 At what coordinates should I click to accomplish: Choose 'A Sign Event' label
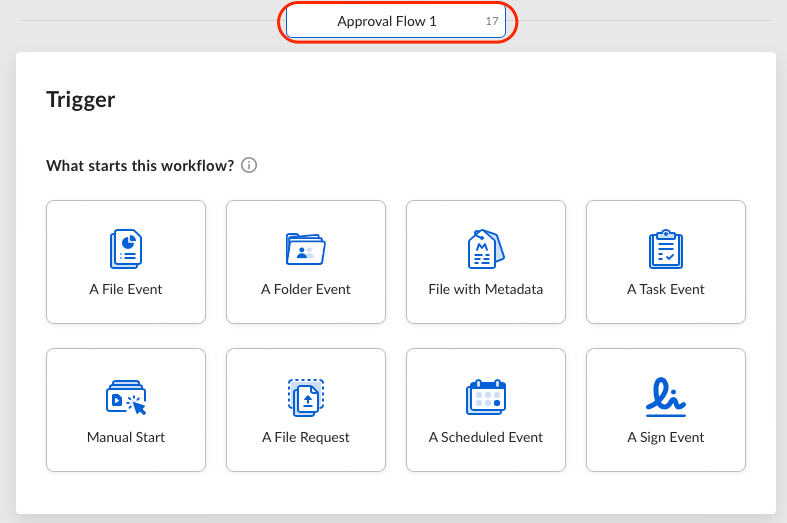pyautogui.click(x=666, y=438)
